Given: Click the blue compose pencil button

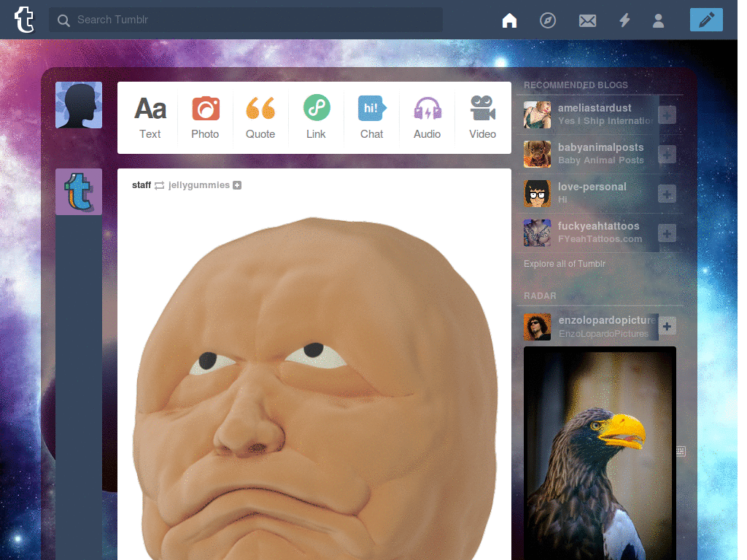Looking at the screenshot, I should coord(706,20).
